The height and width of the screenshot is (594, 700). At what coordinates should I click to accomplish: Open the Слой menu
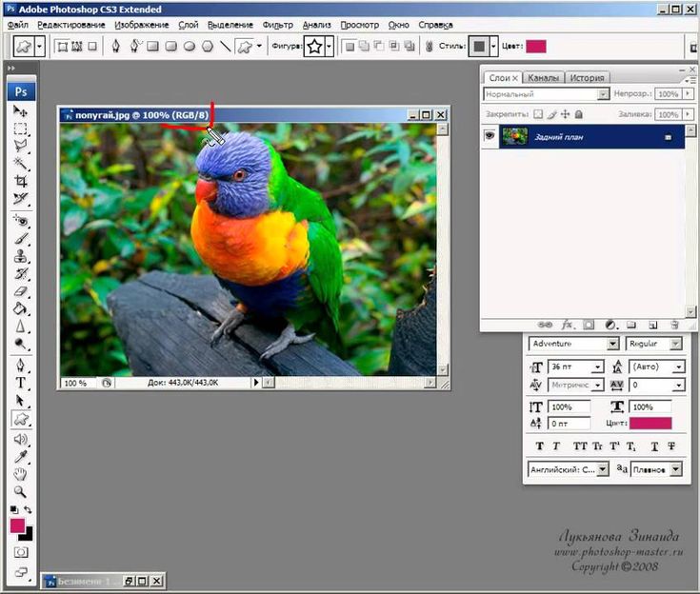[189, 25]
